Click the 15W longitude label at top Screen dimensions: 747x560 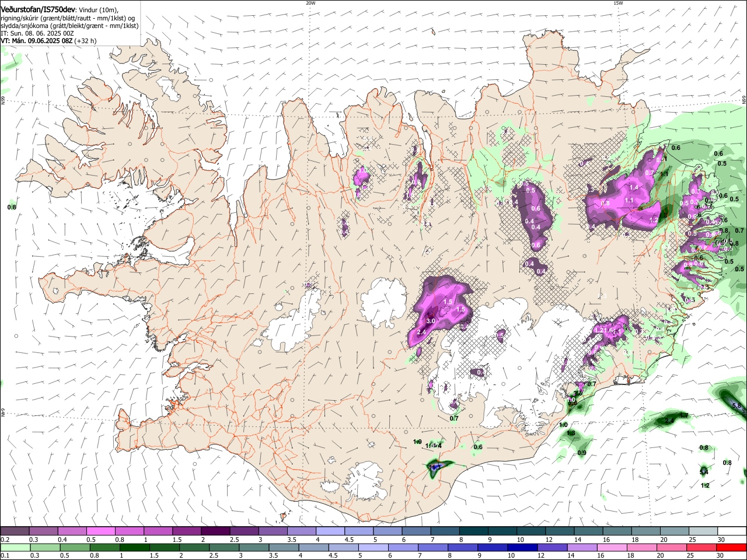pos(618,2)
